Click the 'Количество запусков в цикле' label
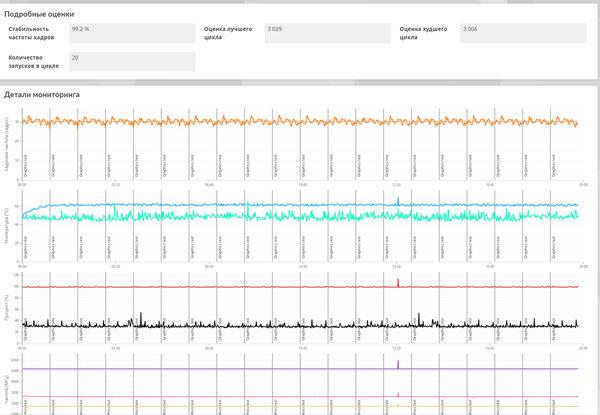Image resolution: width=600 pixels, height=415 pixels. [x=34, y=62]
